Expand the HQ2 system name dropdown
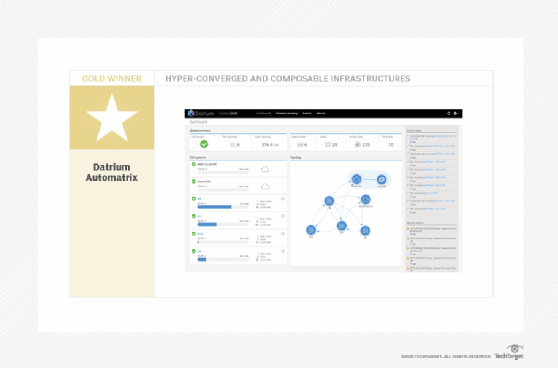The height and width of the screenshot is (368, 558). (x=201, y=234)
